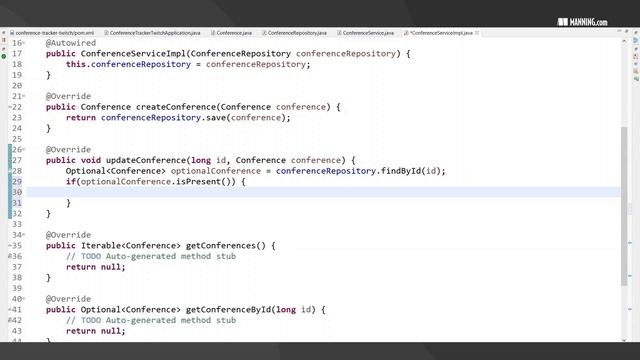
Task: Click the TODO comment on line 36
Action: click(151, 256)
